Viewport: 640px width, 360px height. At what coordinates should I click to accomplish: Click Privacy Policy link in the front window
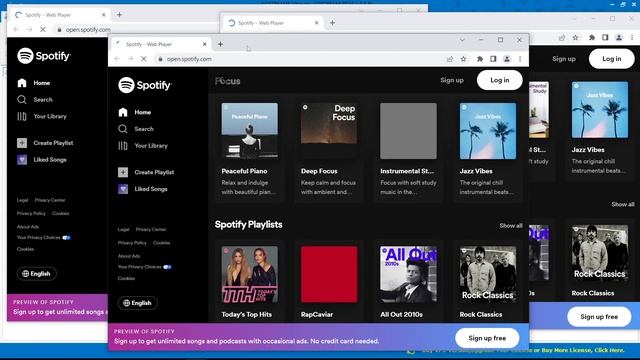click(x=132, y=243)
